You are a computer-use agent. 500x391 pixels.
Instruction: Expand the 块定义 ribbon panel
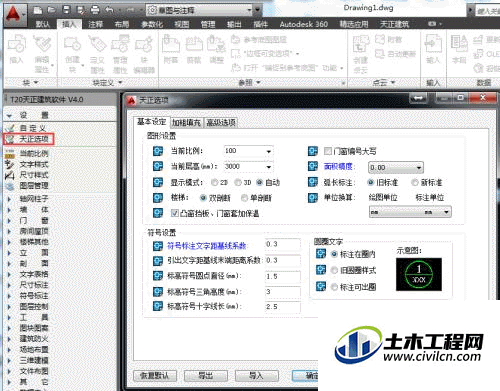click(x=107, y=82)
